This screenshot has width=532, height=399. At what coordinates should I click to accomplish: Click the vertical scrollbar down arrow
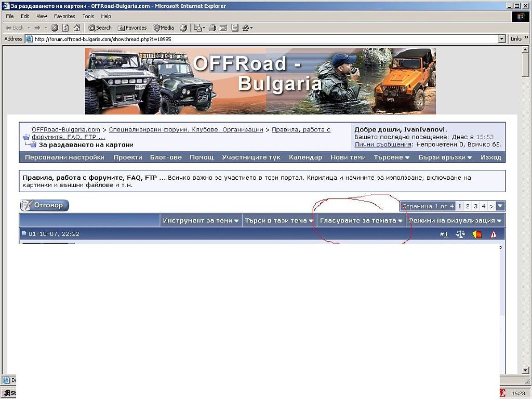tap(525, 370)
